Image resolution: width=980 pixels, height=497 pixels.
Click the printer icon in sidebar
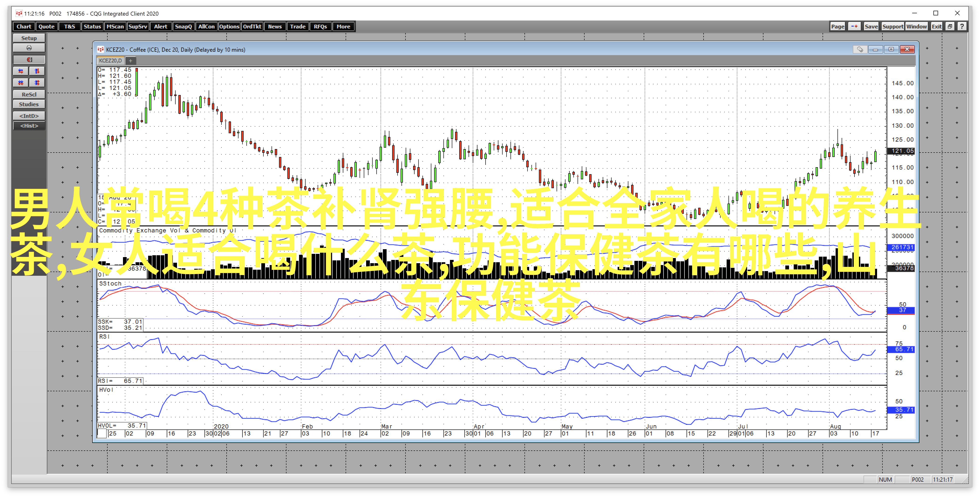(29, 48)
